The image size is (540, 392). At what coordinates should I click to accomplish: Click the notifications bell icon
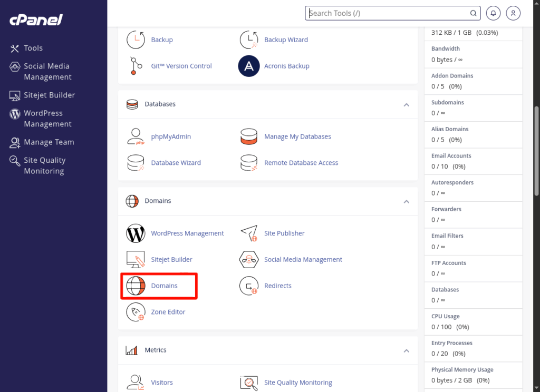[494, 13]
